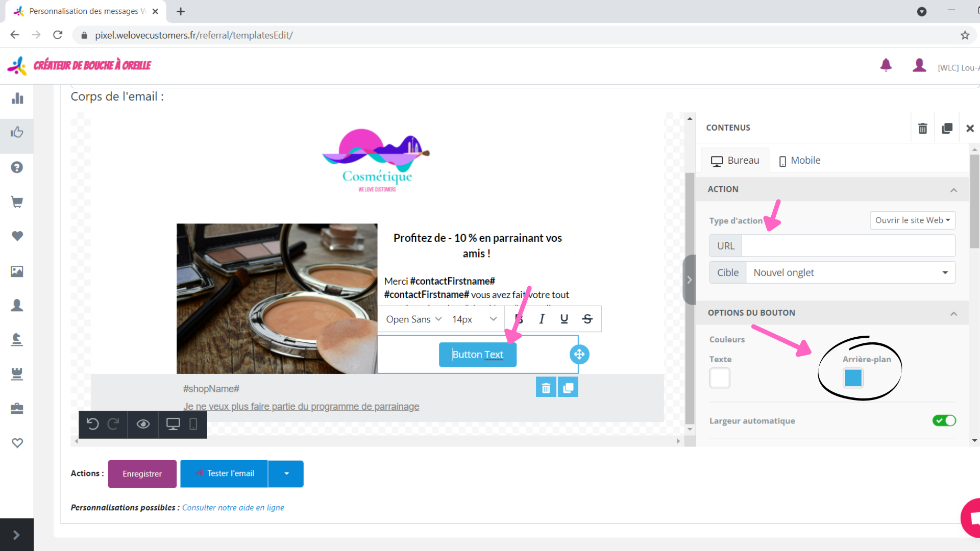This screenshot has width=980, height=551.
Task: Delete the selected block with blue trash icon
Action: pos(546,388)
